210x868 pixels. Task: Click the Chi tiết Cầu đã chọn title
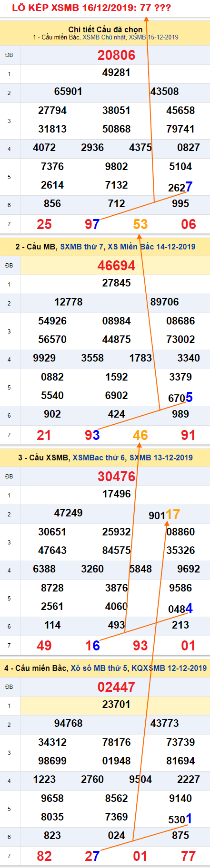coord(105,29)
